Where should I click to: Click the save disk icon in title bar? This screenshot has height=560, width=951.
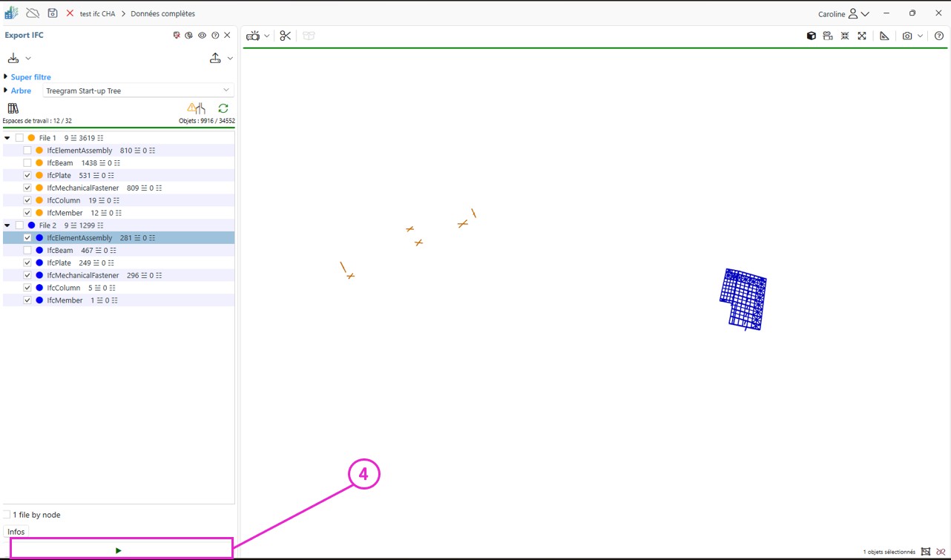[x=53, y=13]
